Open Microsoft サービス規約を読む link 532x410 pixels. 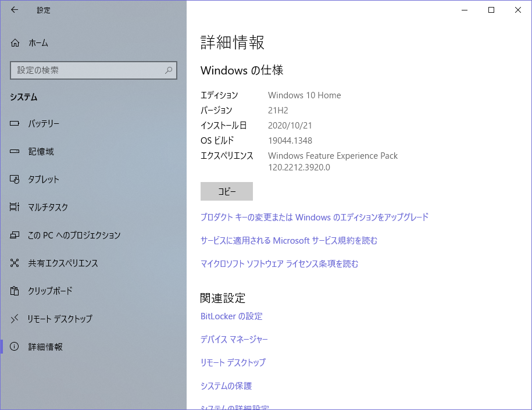289,240
